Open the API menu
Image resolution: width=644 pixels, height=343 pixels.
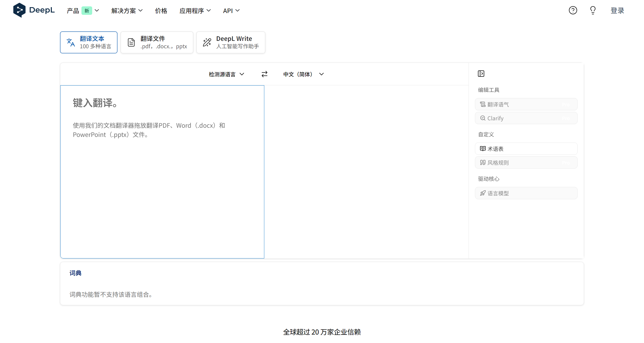[231, 10]
